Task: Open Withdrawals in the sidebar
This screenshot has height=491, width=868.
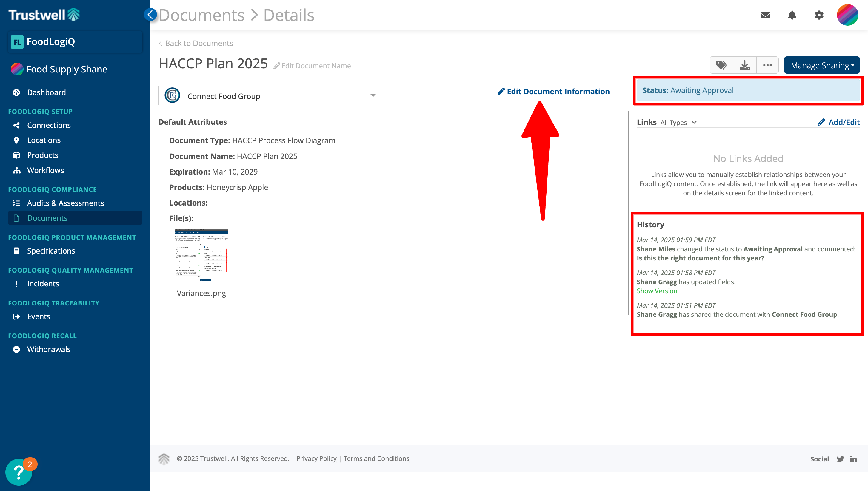Action: [x=49, y=349]
